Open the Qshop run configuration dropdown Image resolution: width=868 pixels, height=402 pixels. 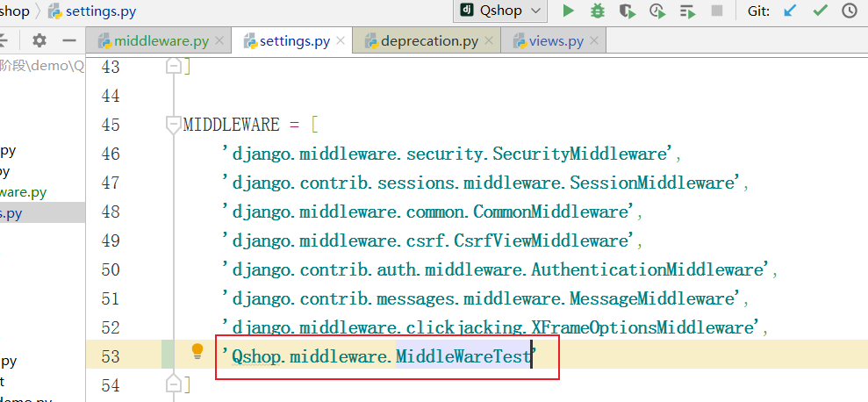[500, 11]
